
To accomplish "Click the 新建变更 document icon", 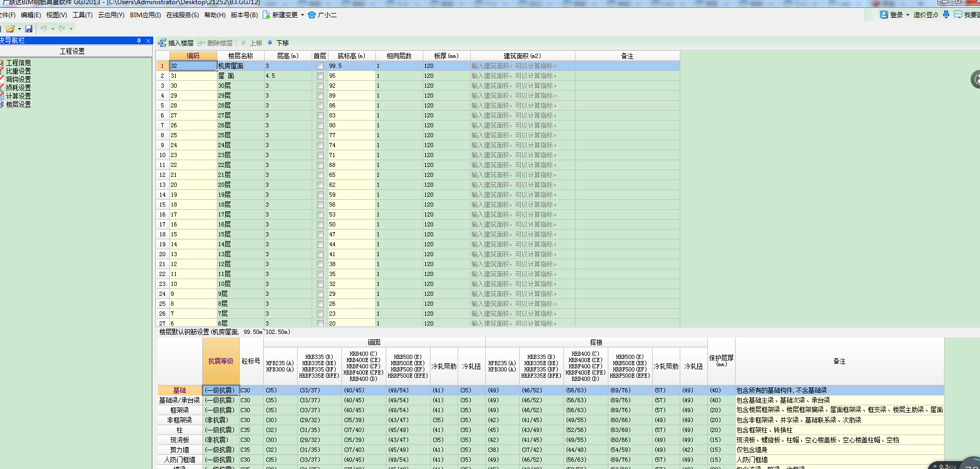I will (x=266, y=15).
